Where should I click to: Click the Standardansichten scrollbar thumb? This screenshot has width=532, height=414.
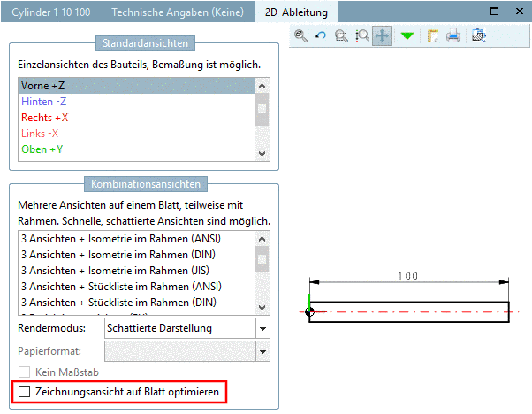tap(262, 109)
